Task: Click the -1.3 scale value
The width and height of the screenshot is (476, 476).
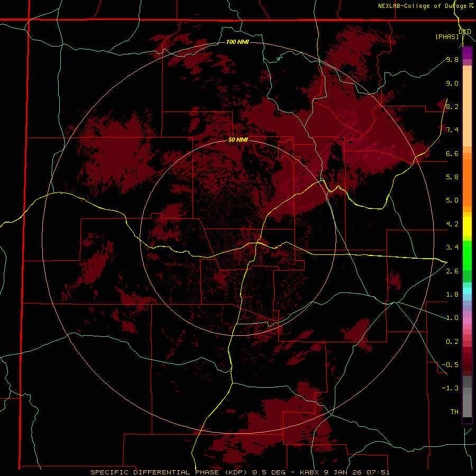Action: pos(450,388)
